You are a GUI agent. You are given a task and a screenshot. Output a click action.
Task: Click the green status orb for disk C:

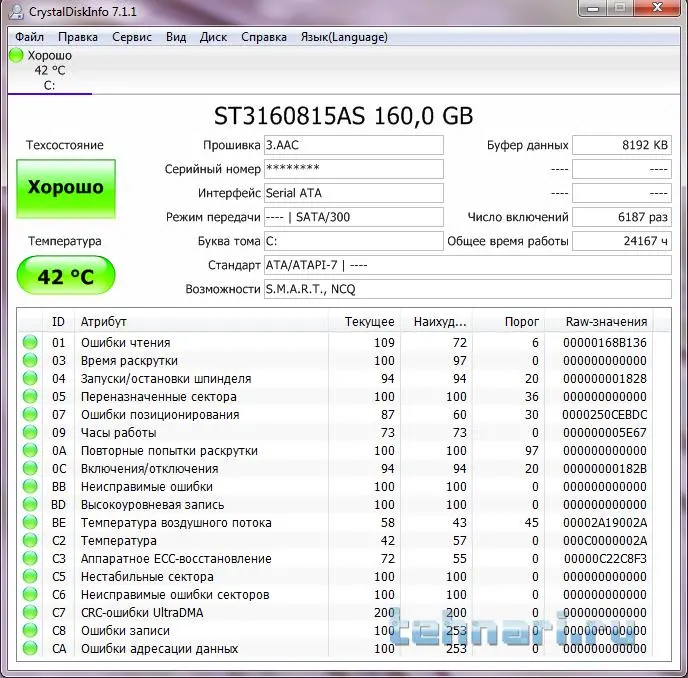pos(16,55)
